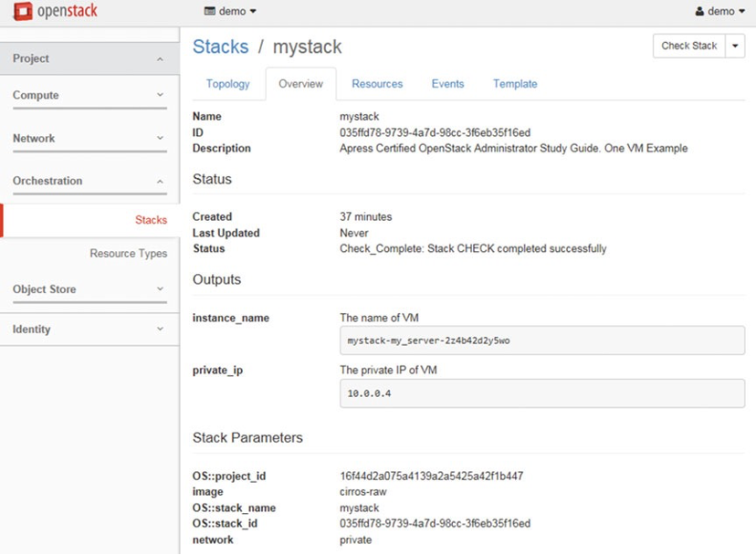Collapse the Orchestration sidebar section
Screen dimensions: 756x555
[89, 181]
